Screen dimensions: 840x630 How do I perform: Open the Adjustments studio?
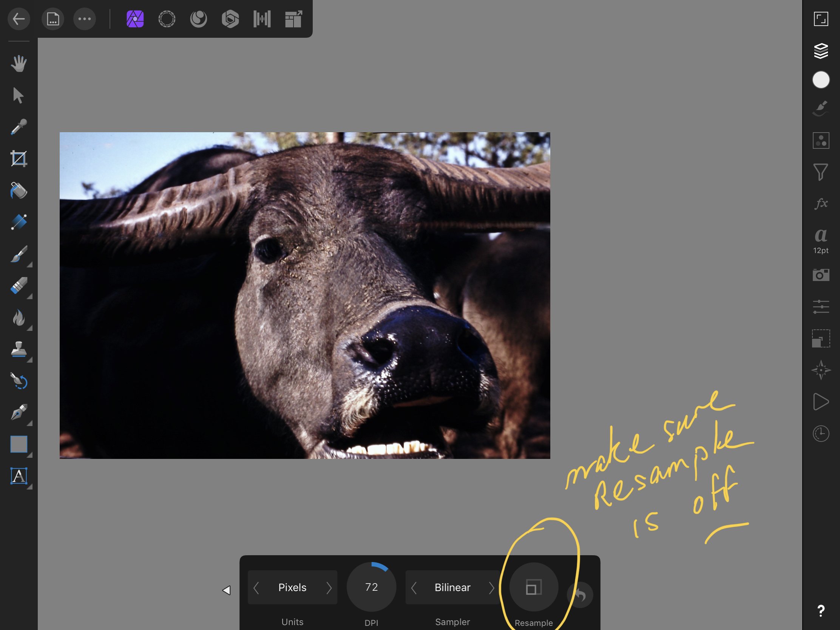821,141
